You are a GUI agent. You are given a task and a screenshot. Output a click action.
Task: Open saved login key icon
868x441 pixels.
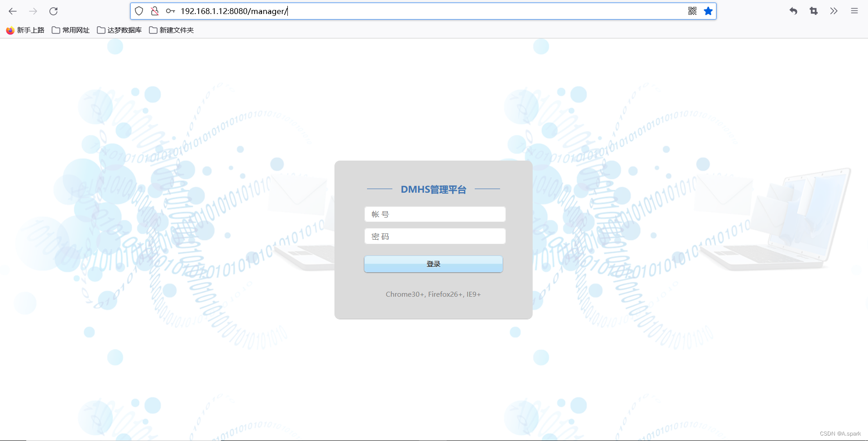(170, 11)
